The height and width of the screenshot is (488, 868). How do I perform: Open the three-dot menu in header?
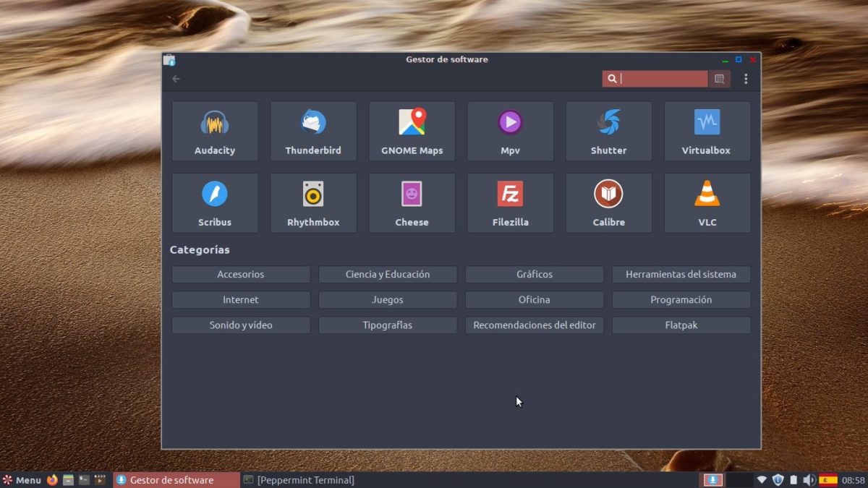pyautogui.click(x=746, y=79)
